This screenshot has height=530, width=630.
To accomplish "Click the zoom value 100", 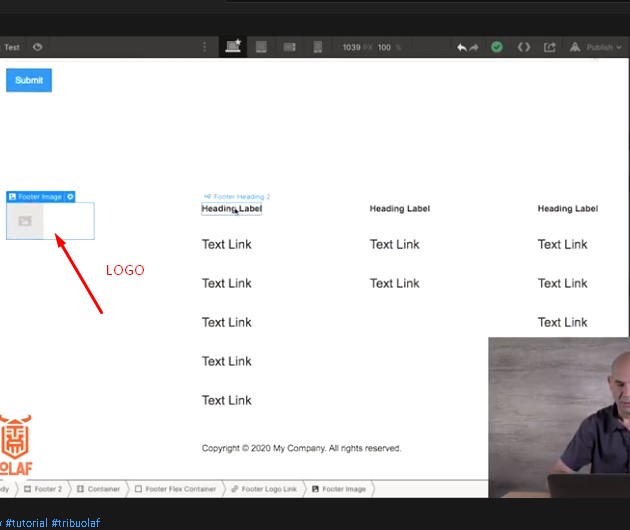I will point(384,47).
